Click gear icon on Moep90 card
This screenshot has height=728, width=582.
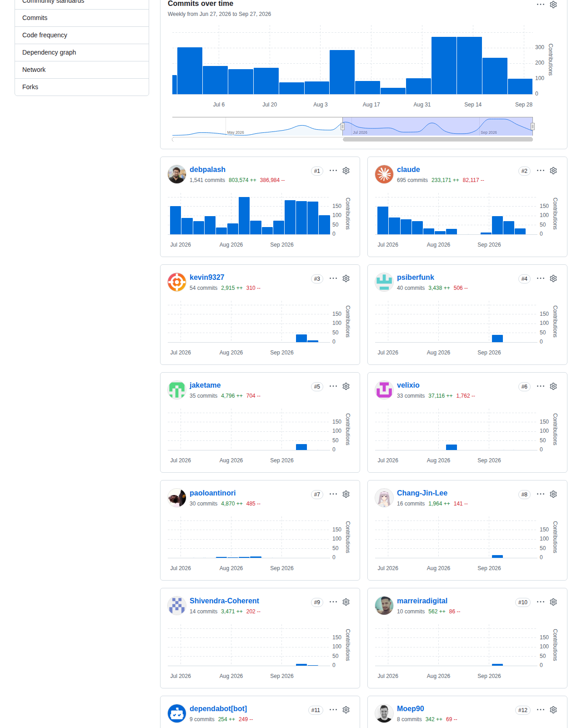click(x=553, y=710)
